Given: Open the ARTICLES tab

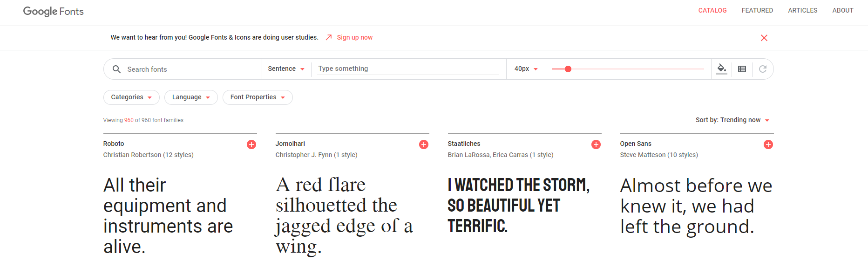Looking at the screenshot, I should [x=803, y=10].
